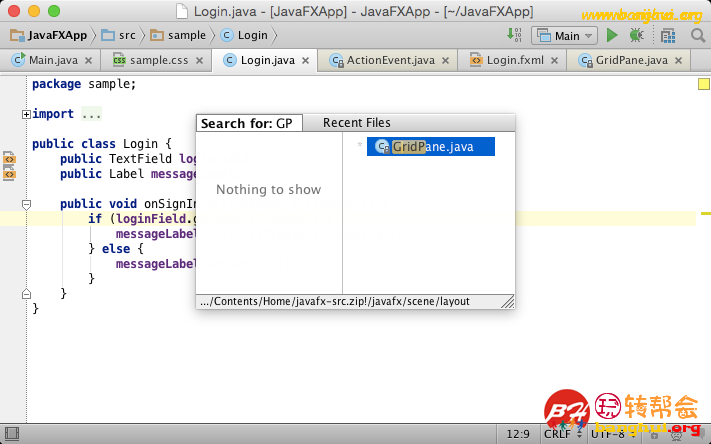Click Search for: GP field
711x444 pixels.
(249, 123)
